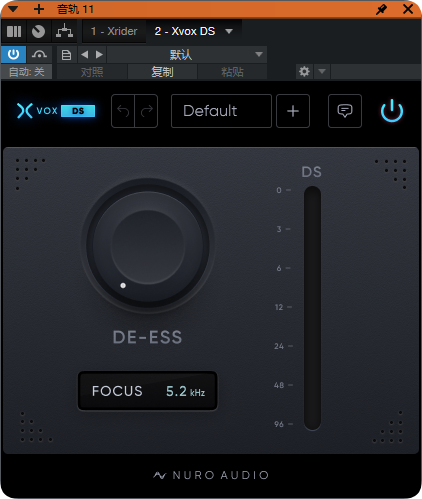
Task: Click the plus icon in orange title bar
Action: click(39, 9)
